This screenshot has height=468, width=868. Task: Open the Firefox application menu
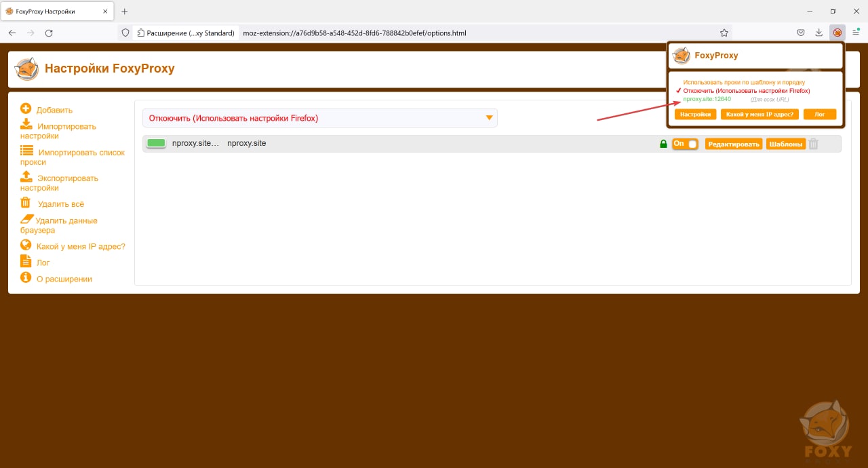(856, 33)
